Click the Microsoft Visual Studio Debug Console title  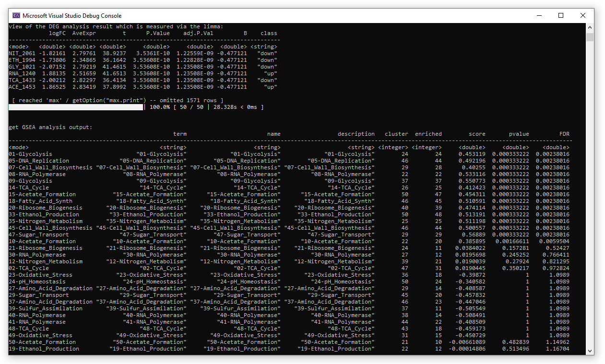pyautogui.click(x=72, y=16)
